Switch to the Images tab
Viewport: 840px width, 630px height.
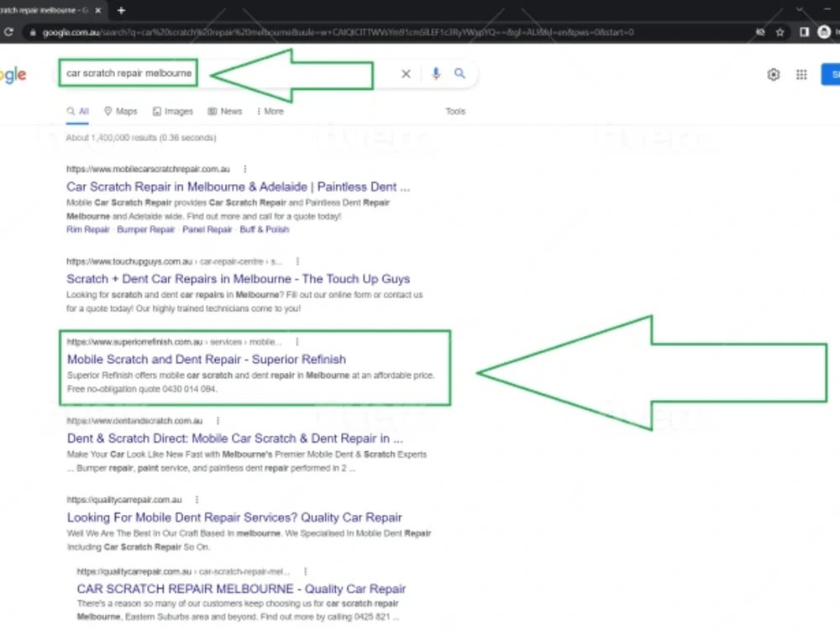pyautogui.click(x=172, y=112)
